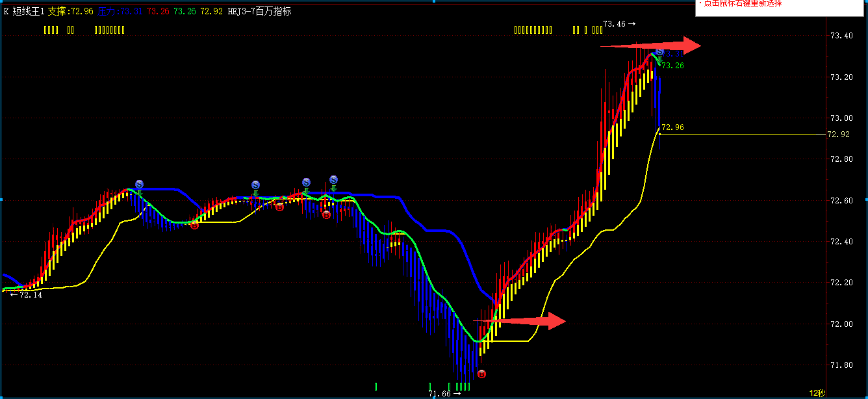
Task: Click the 72.20 price axis label
Action: tap(841, 283)
